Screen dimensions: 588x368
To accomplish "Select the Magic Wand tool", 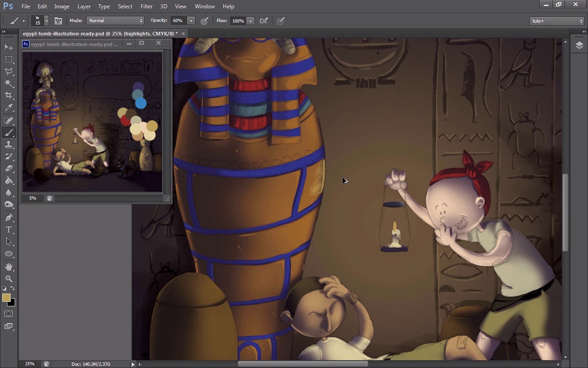I will [9, 83].
